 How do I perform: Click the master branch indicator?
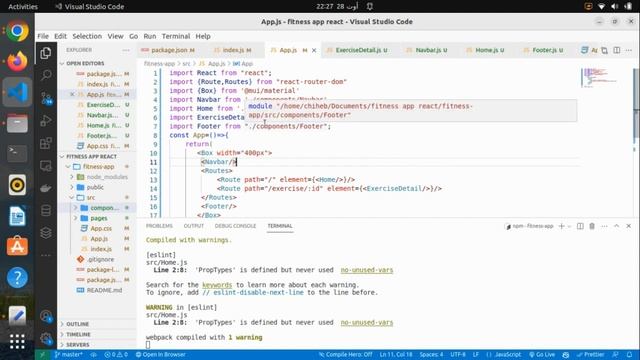coord(69,355)
